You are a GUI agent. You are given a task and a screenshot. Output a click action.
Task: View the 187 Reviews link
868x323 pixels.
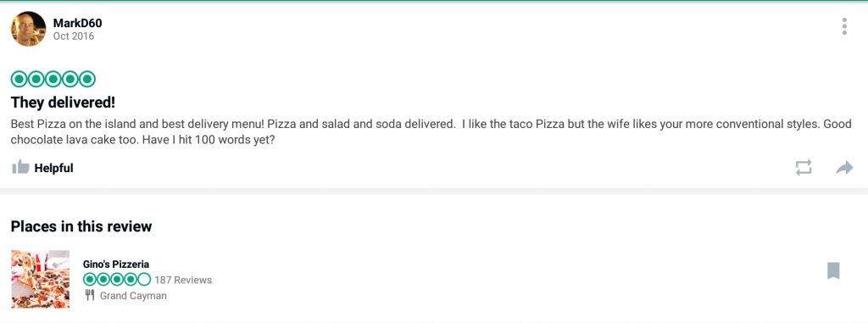point(183,280)
